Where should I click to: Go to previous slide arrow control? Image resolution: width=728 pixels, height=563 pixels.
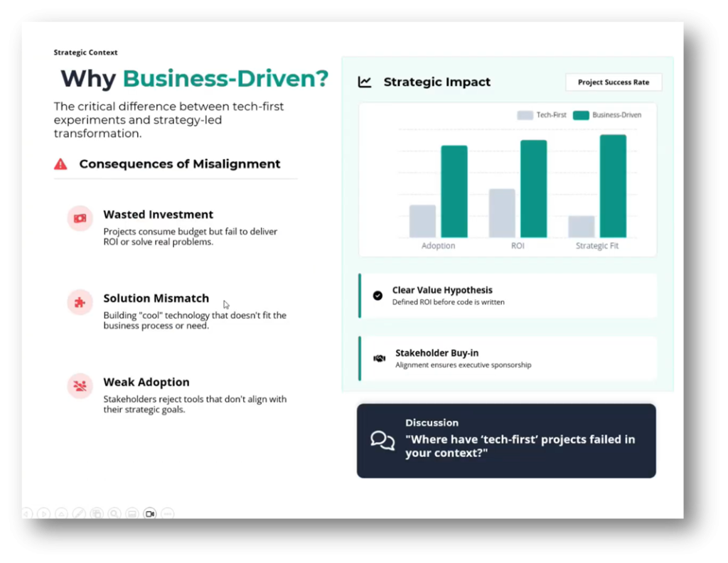click(27, 513)
